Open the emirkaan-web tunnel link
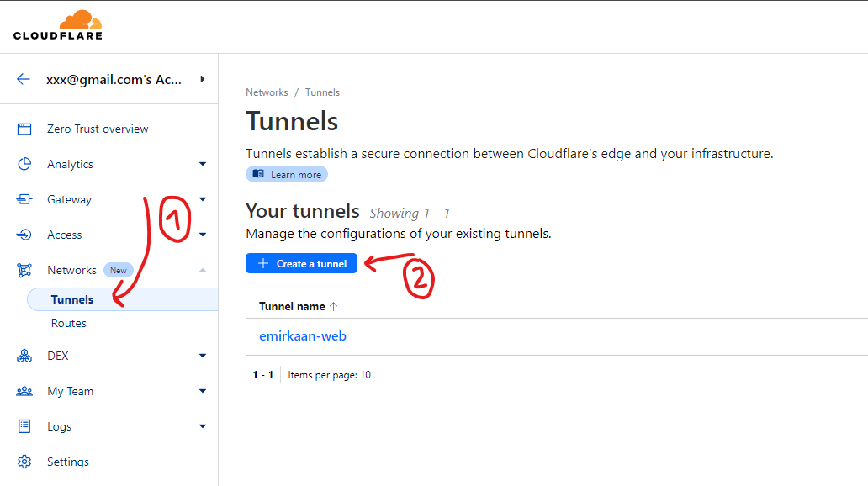 (303, 335)
